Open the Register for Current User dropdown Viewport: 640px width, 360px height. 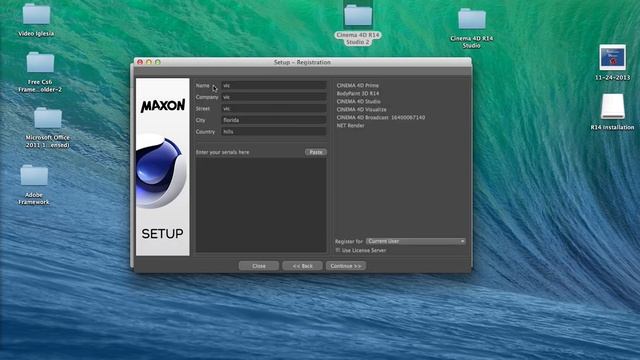coord(416,241)
